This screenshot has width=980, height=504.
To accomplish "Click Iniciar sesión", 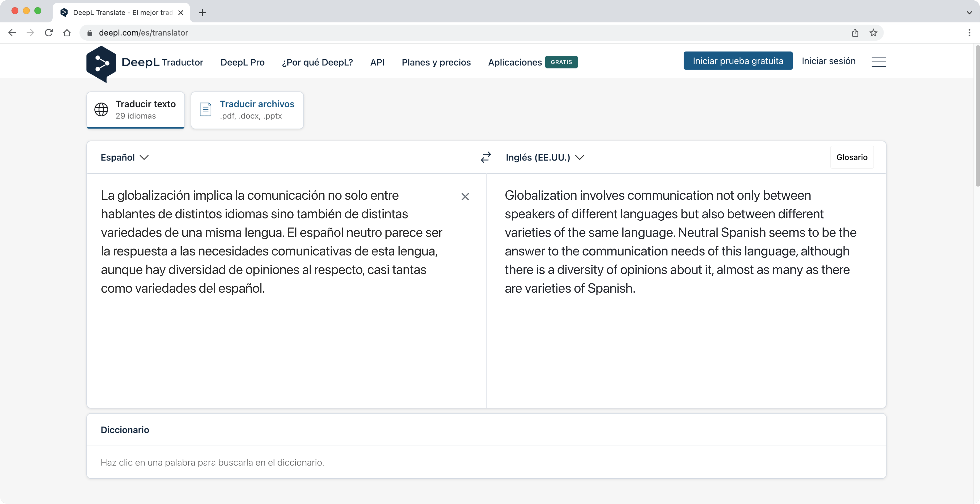I will click(x=828, y=61).
